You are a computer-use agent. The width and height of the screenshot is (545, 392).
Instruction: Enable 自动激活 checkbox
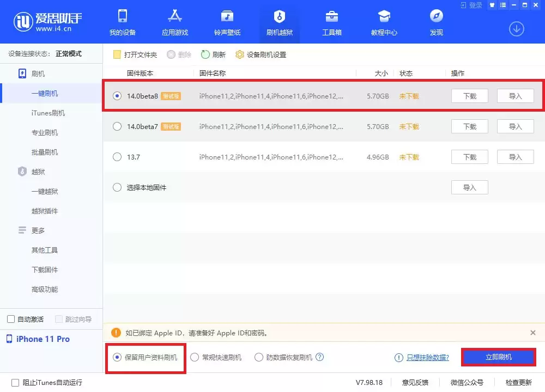(11, 319)
